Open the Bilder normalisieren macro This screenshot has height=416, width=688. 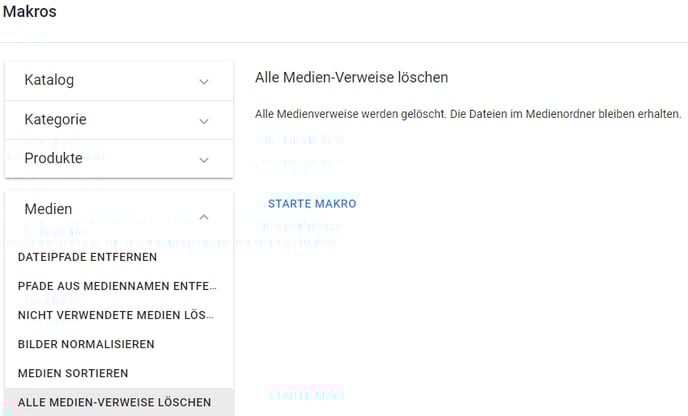(86, 344)
